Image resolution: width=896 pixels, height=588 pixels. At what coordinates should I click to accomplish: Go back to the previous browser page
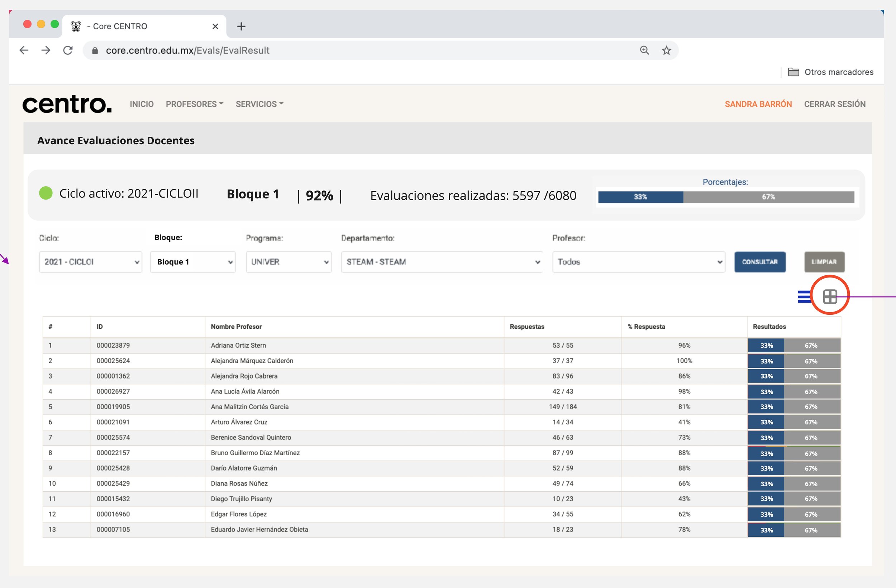click(24, 50)
